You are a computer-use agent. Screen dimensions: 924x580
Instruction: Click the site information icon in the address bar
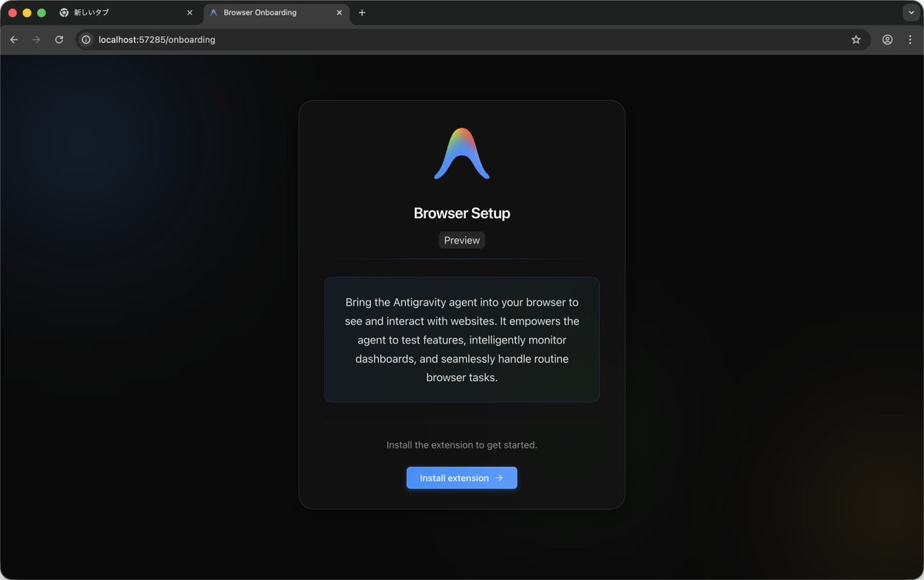(85, 39)
